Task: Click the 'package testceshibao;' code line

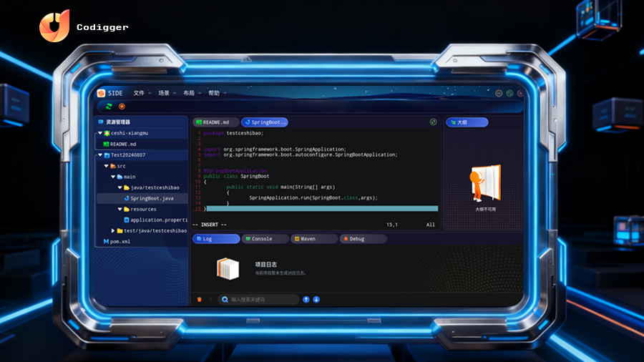Action: tap(233, 133)
